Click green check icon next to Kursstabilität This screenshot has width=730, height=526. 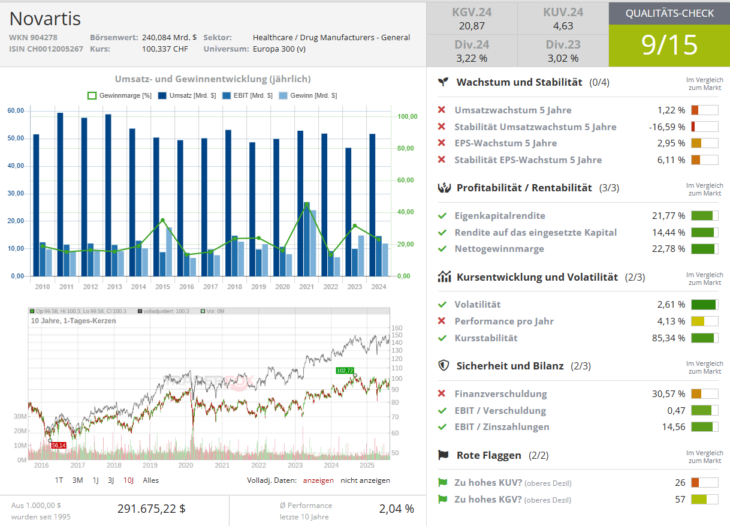442,338
